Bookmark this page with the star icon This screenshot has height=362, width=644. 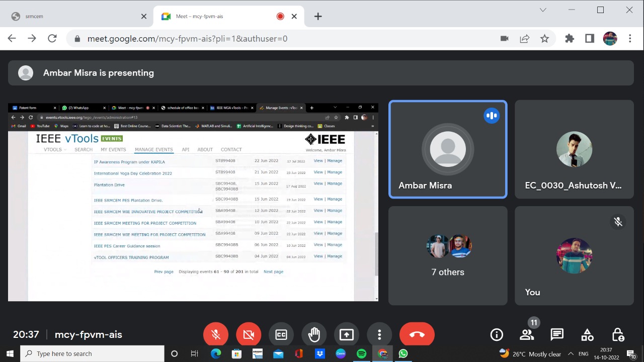544,39
